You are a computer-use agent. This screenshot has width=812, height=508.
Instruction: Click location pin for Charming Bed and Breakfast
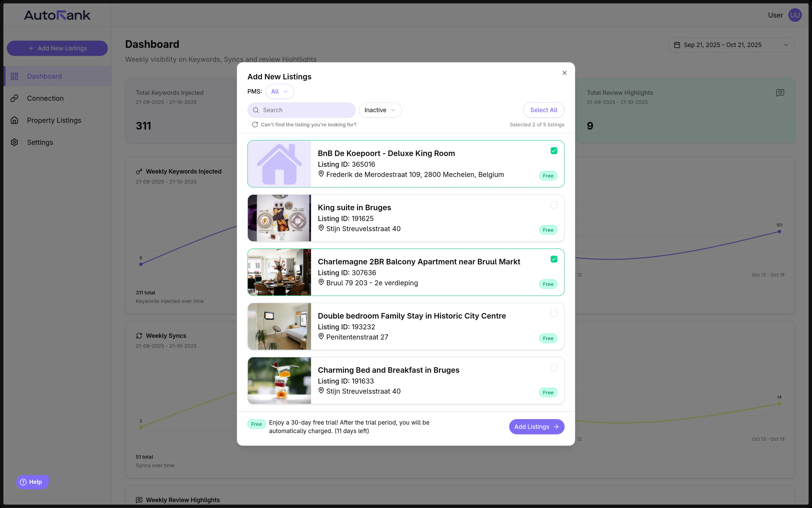[x=321, y=390]
